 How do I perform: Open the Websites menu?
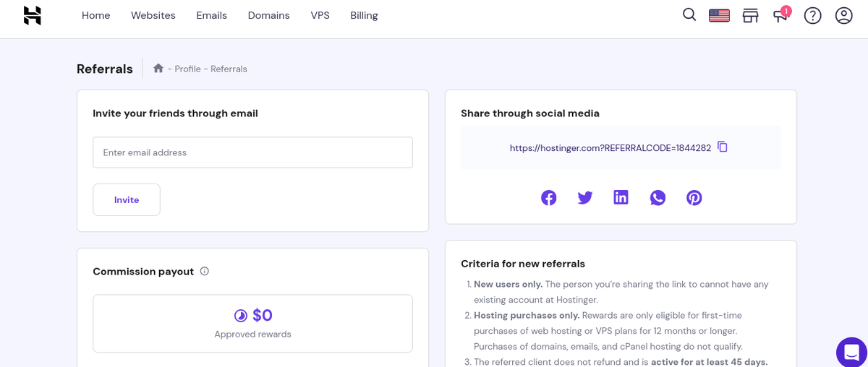pyautogui.click(x=153, y=15)
